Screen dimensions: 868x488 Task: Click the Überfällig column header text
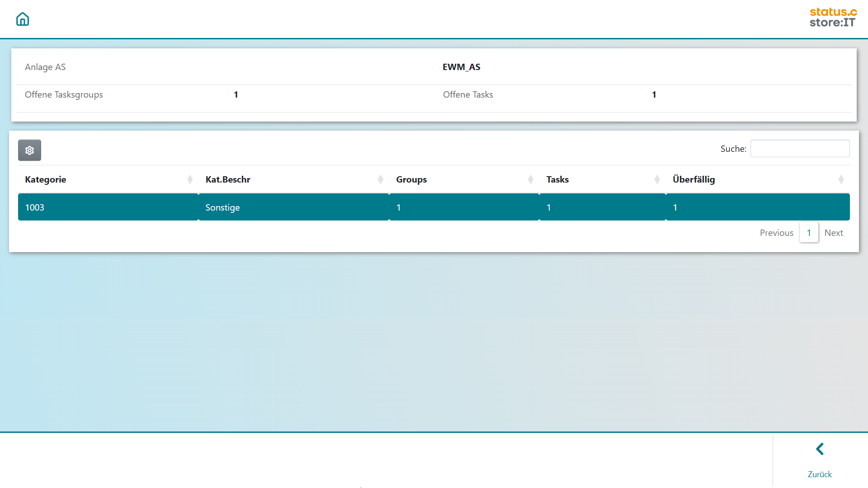693,179
